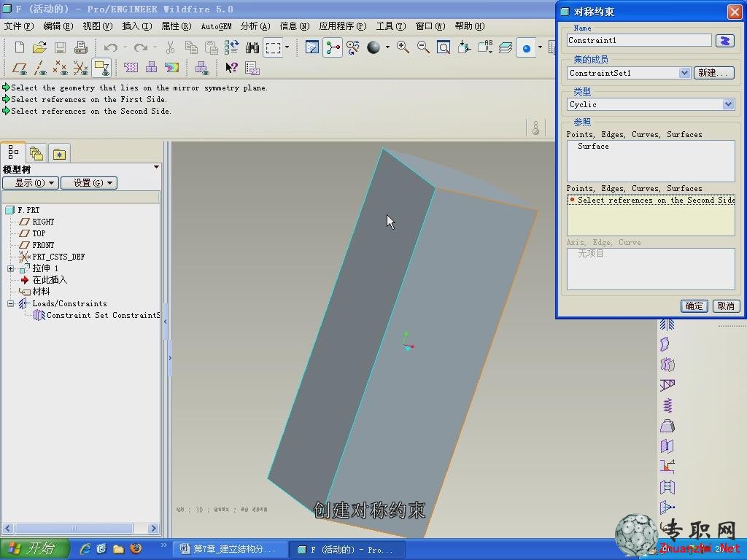Click the shaded sphere display icon
Image resolution: width=747 pixels, height=560 pixels.
click(373, 47)
